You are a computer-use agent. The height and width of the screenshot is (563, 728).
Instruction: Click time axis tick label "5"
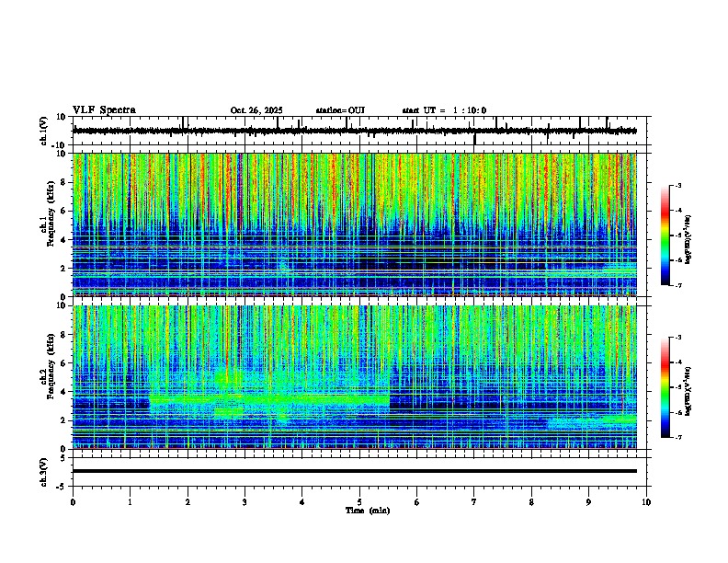[x=359, y=502]
